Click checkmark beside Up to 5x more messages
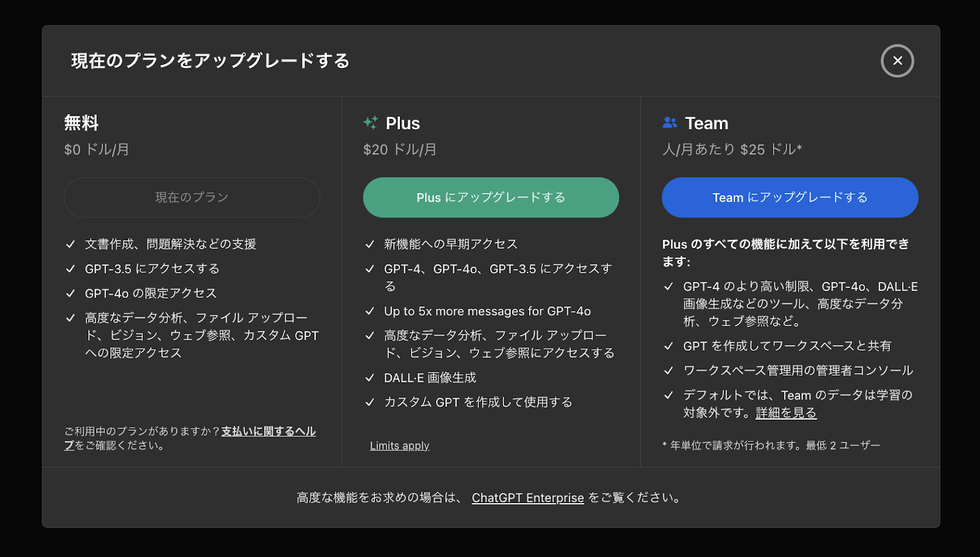Image resolution: width=980 pixels, height=557 pixels. 370,311
